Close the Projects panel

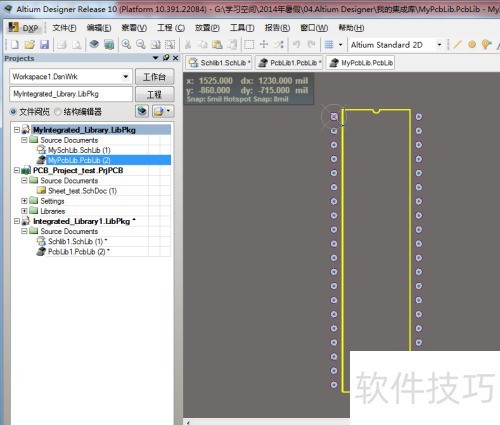coord(176,58)
